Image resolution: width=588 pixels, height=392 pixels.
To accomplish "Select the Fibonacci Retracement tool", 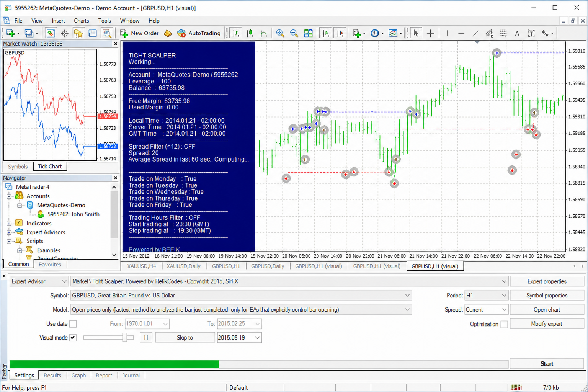I will point(503,33).
